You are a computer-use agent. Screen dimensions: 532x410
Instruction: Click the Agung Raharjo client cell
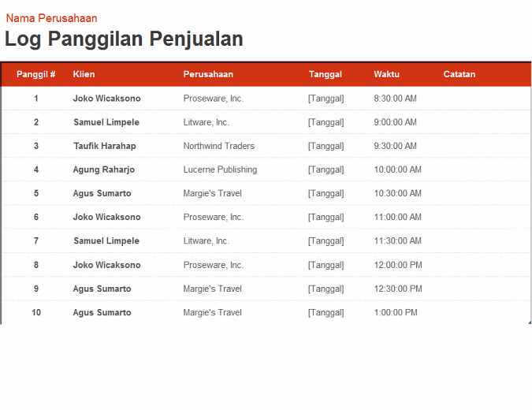(104, 170)
